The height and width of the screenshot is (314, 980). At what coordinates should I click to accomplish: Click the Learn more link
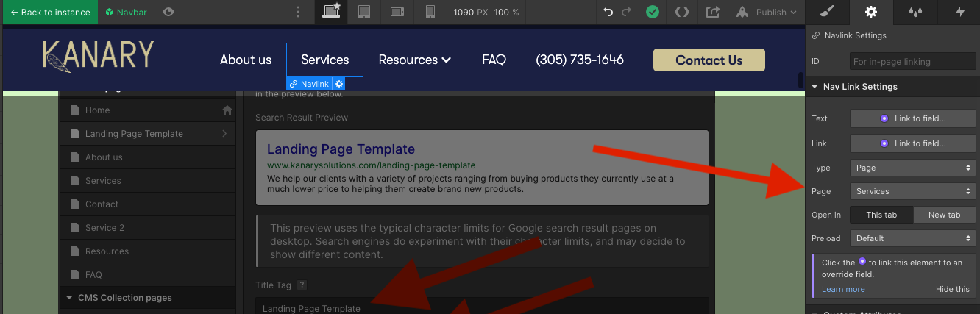pos(843,289)
